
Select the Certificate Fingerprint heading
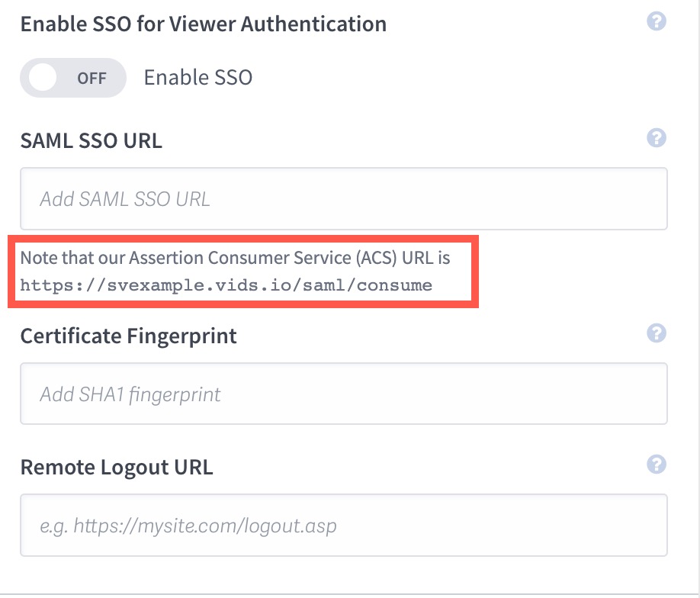(x=128, y=336)
